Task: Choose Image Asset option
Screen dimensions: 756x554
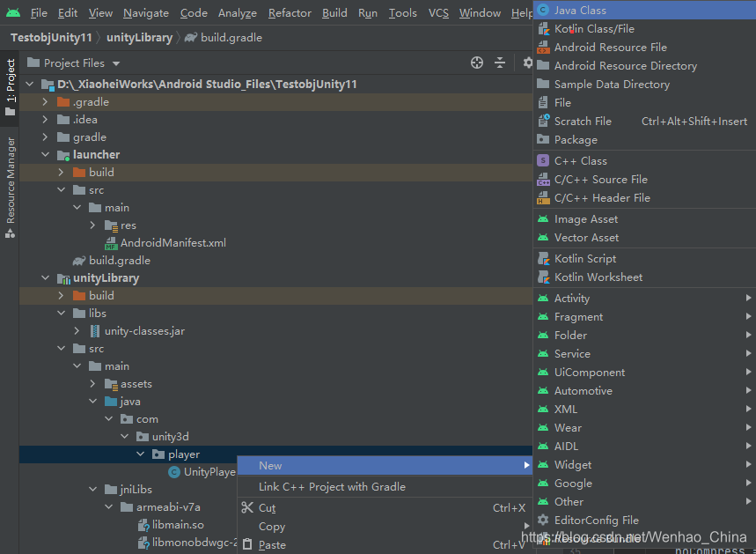Action: click(644, 219)
